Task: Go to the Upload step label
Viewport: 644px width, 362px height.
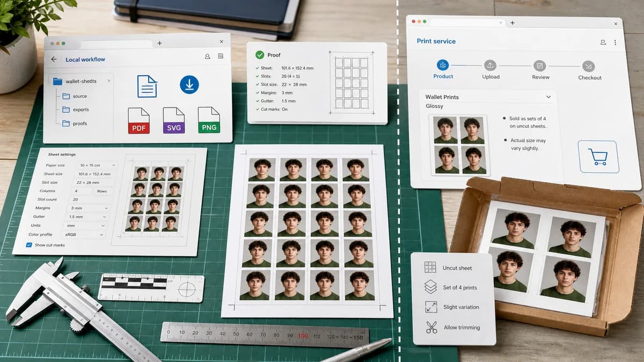Action: (x=491, y=77)
